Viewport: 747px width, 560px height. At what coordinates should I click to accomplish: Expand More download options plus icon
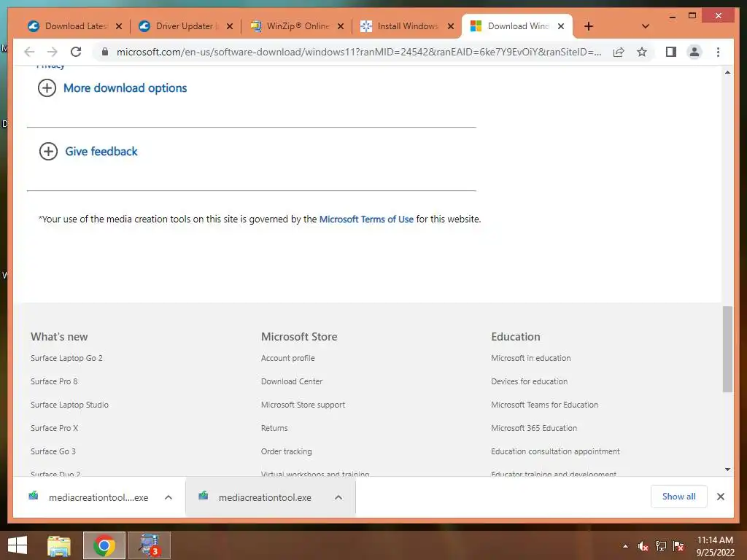(47, 87)
